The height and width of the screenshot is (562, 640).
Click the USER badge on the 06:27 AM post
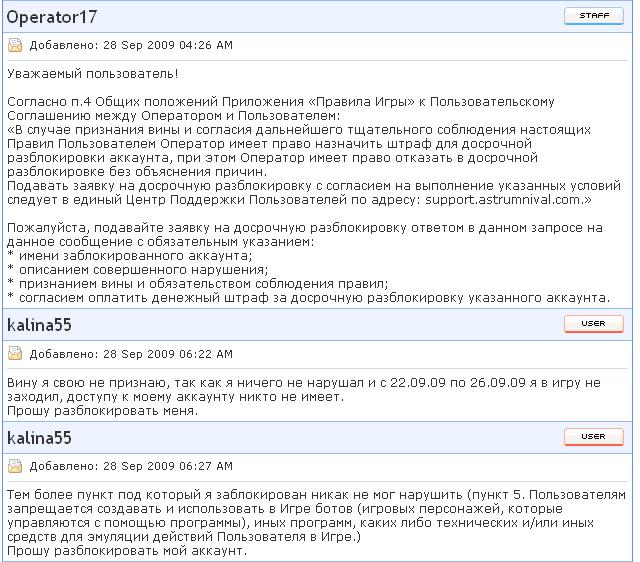593,436
